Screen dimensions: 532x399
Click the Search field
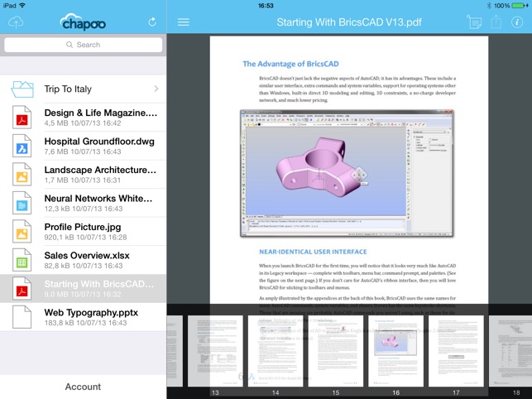(83, 45)
